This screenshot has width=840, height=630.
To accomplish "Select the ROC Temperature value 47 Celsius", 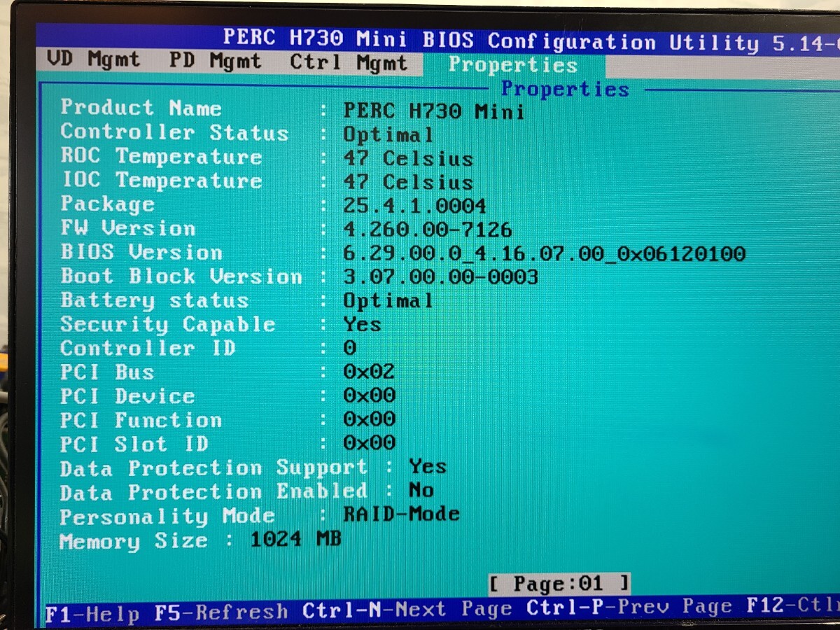I will point(408,158).
